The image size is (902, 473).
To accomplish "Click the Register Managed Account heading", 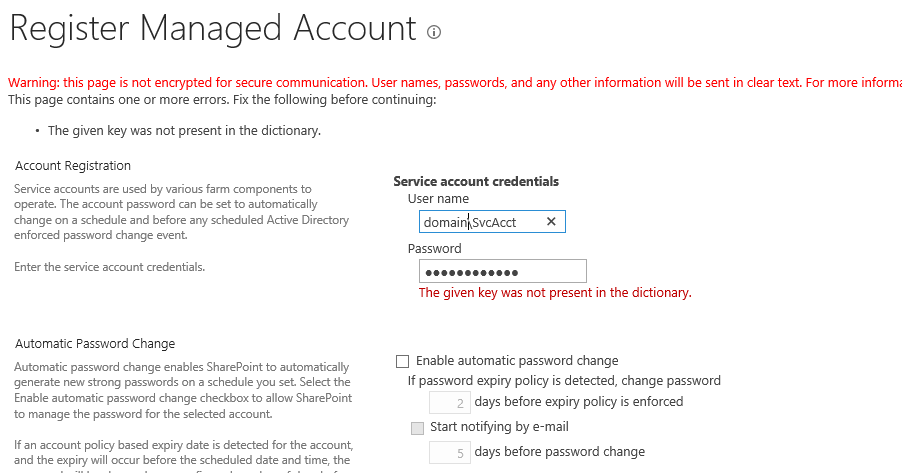I will coord(212,30).
